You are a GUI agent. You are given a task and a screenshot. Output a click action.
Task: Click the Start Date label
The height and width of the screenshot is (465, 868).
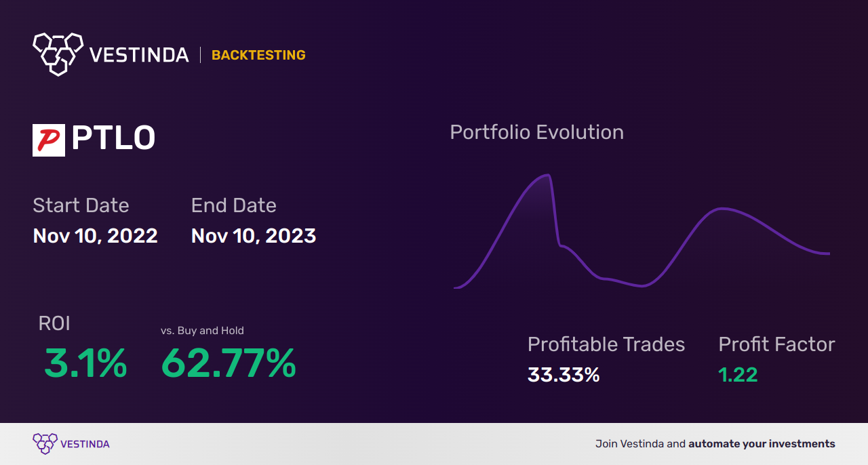pos(81,205)
